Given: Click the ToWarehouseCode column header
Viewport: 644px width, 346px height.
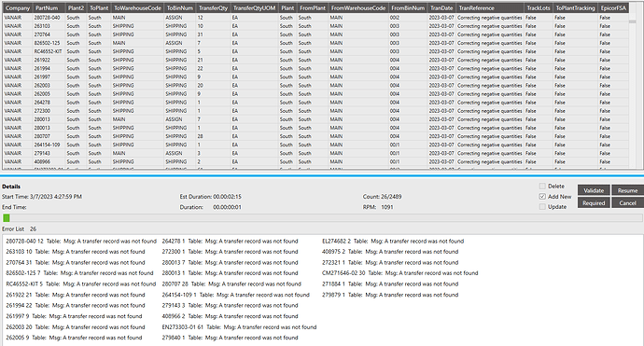Looking at the screenshot, I should 137,7.
